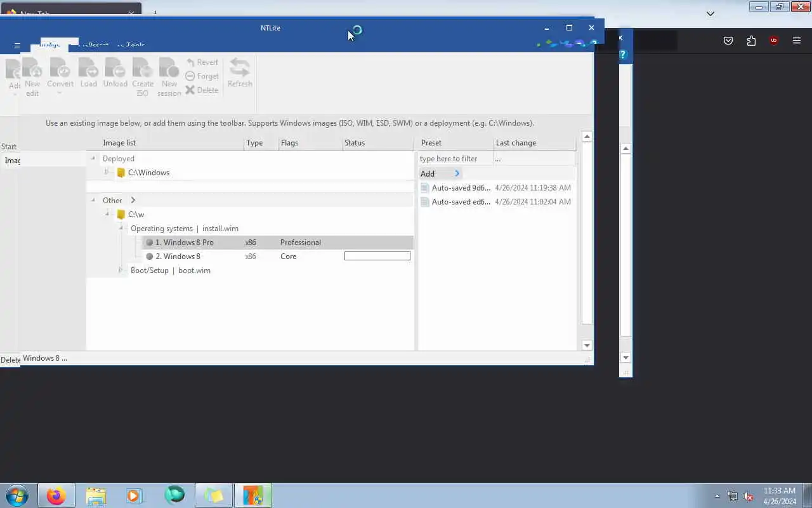Sort by Image list column header
Screen dimensions: 812x508
click(x=165, y=143)
